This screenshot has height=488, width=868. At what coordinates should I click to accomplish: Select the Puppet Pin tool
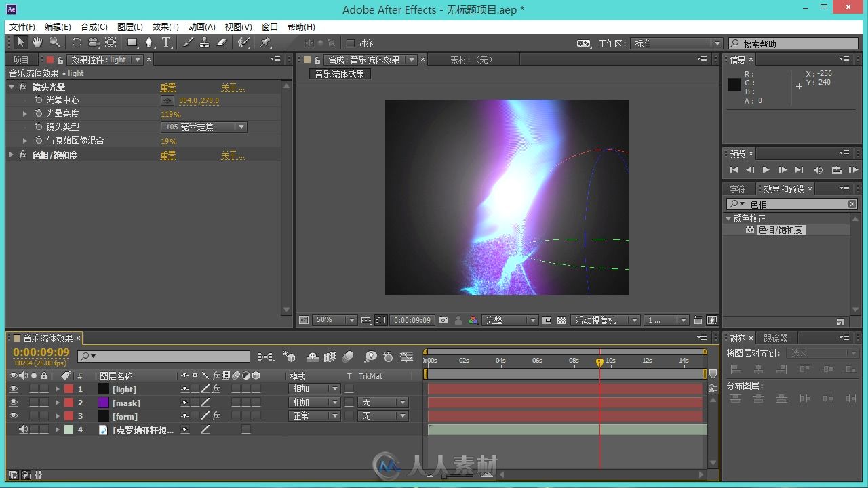point(265,43)
